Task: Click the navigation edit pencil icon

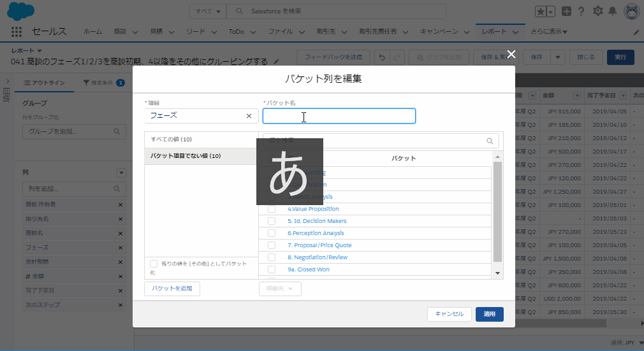Action: [x=636, y=32]
